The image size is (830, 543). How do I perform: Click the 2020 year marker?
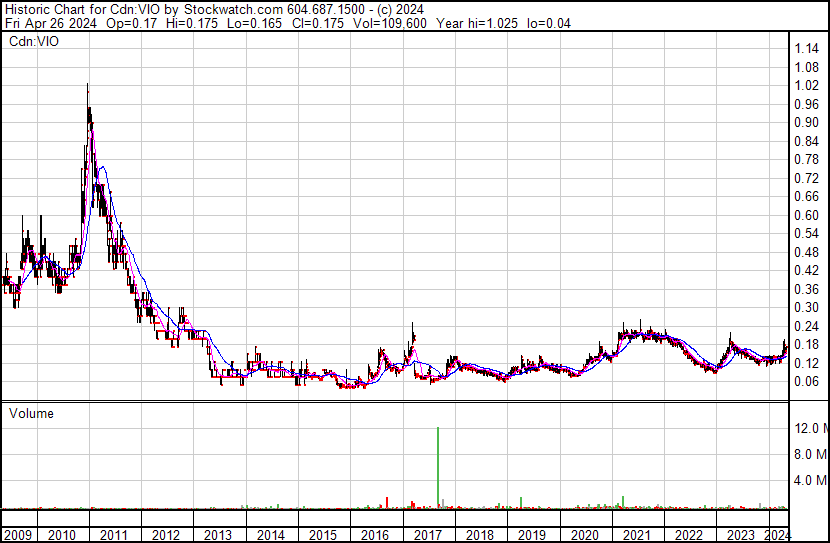click(584, 535)
